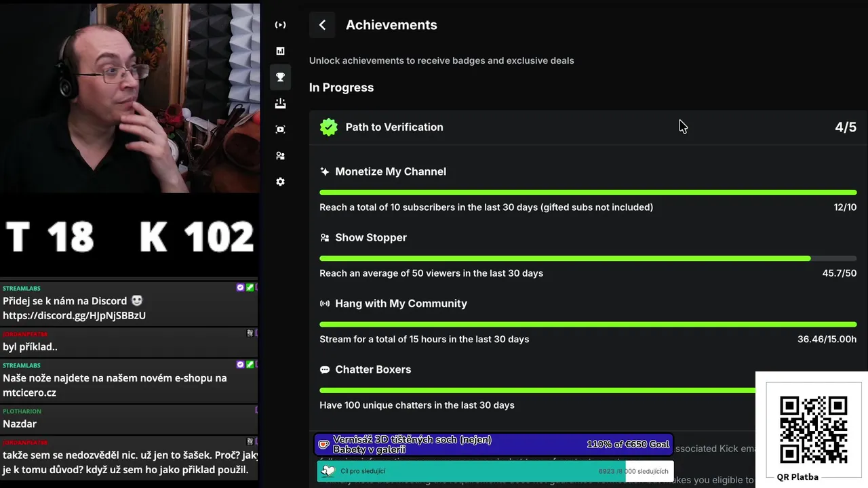Screen dimensions: 868x488
Task: Click the live icon by Hang with My Community
Action: pyautogui.click(x=324, y=304)
